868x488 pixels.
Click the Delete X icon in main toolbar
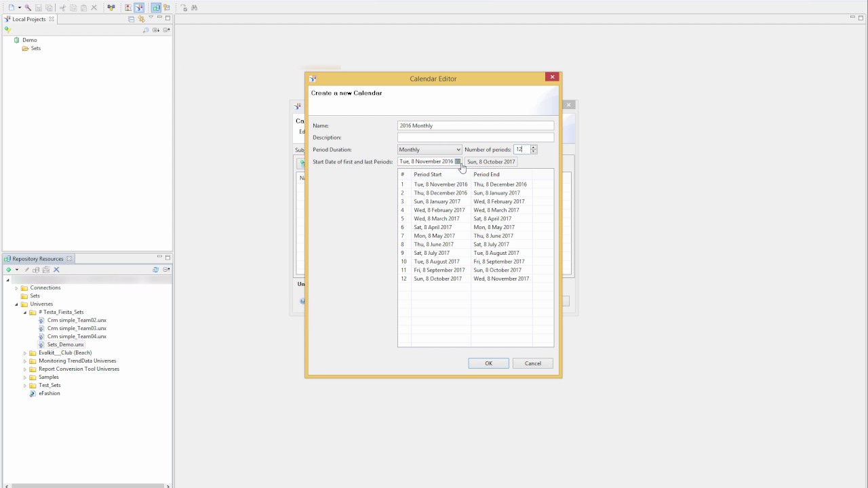[94, 7]
